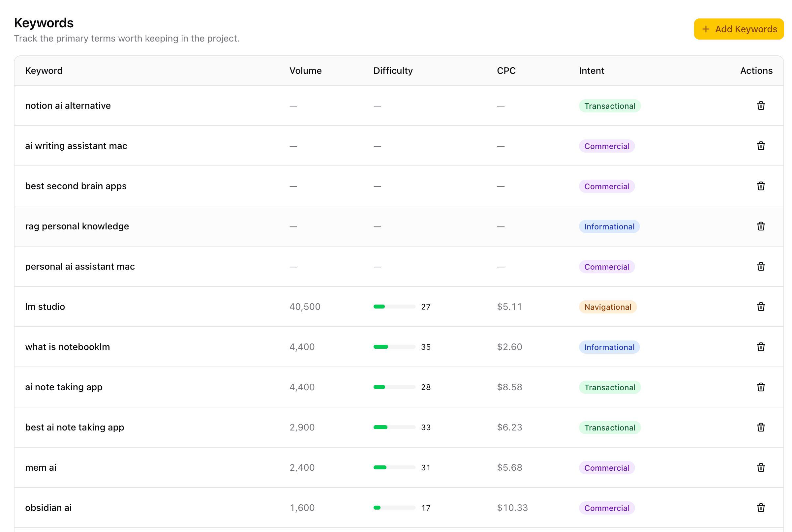Delete the 'notion ai alternative' keyword
Image resolution: width=792 pixels, height=532 pixels.
[x=761, y=105]
